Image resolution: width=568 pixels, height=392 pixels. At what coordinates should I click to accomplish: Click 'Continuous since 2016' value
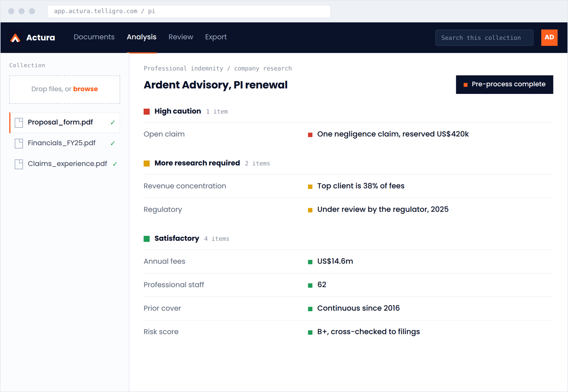click(358, 308)
